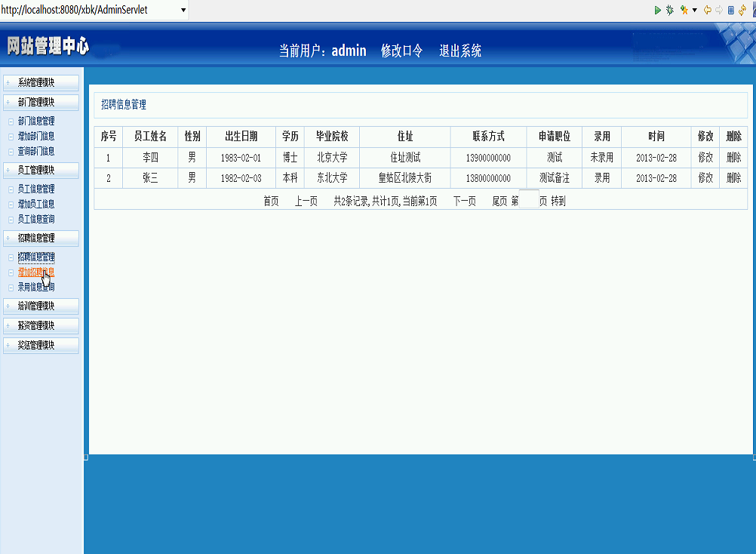Click the 未录用 status of 李四

[x=602, y=158]
